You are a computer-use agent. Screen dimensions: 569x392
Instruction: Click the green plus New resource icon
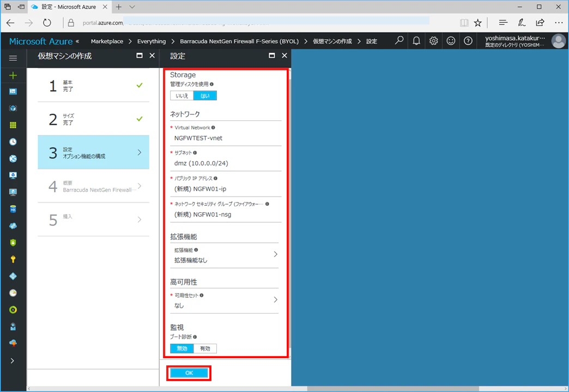[x=13, y=76]
